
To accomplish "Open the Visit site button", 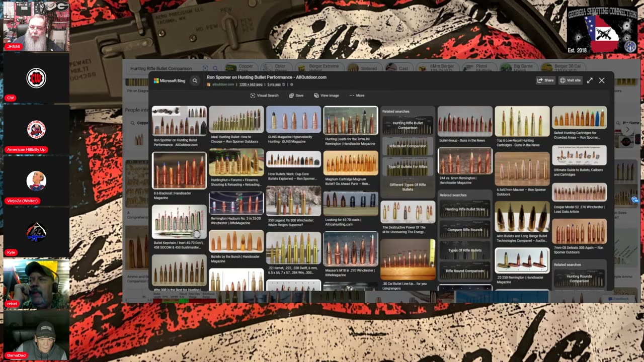I will [571, 80].
